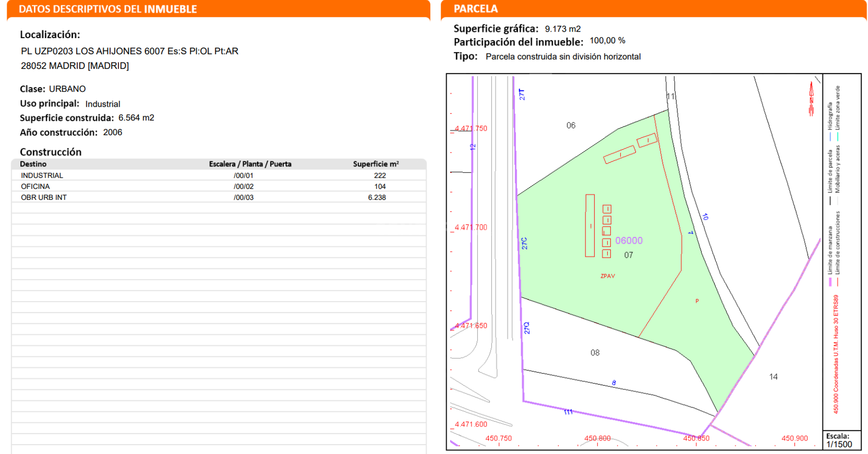Click the blue street number '10' on the map

(705, 217)
